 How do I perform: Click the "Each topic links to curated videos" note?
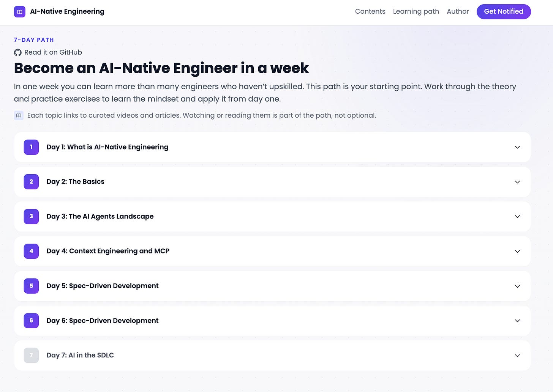click(202, 115)
